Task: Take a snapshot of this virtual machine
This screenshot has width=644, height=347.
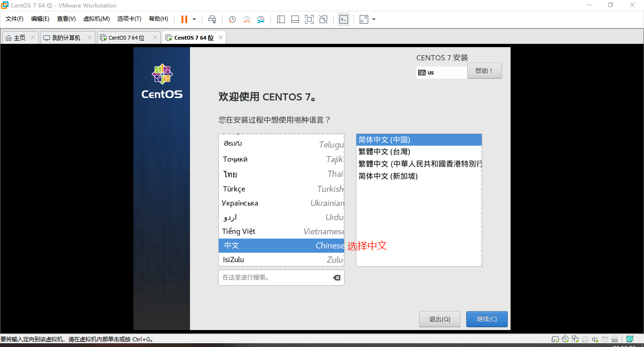Action: coord(232,19)
